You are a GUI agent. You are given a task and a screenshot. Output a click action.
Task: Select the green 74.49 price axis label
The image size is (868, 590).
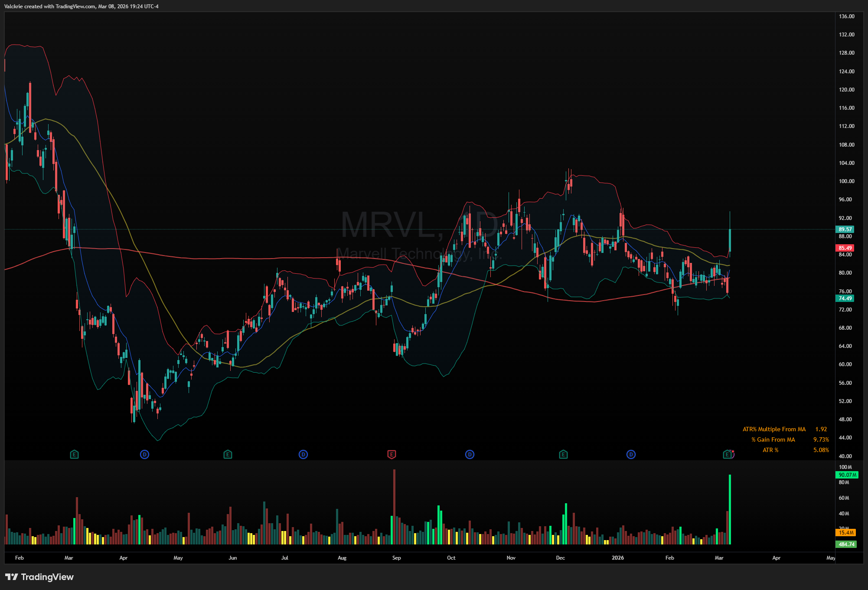point(845,298)
